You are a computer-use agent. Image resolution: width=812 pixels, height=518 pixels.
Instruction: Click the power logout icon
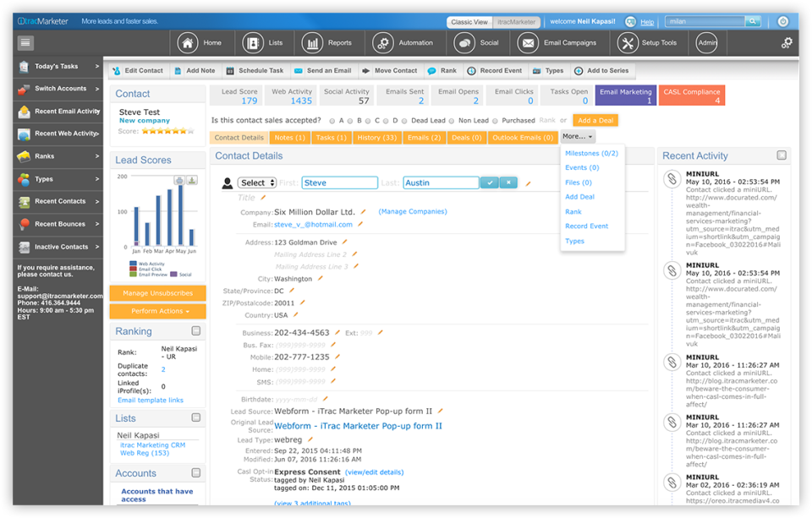pos(783,21)
